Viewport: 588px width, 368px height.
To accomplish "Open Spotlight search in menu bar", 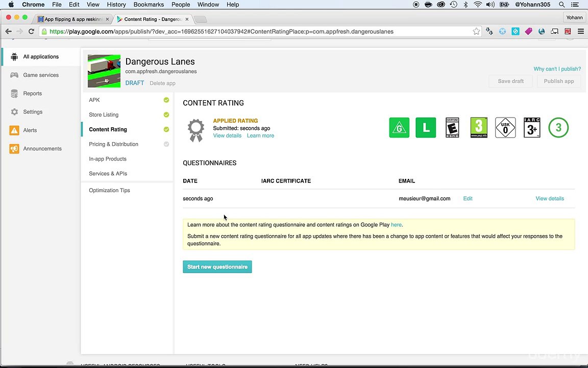I will (562, 5).
